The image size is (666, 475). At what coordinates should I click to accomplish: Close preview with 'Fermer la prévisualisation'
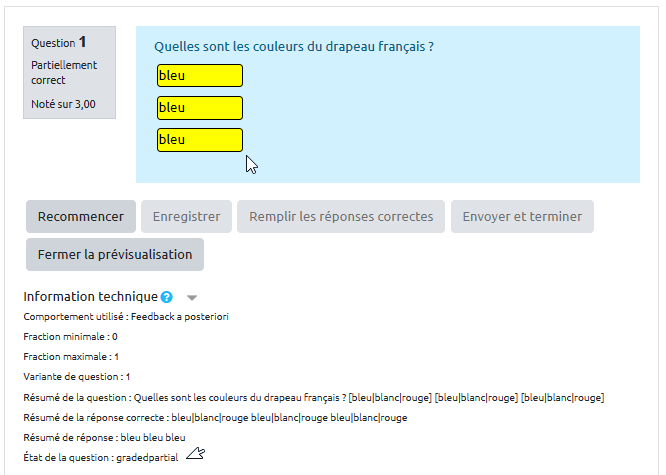pos(115,255)
